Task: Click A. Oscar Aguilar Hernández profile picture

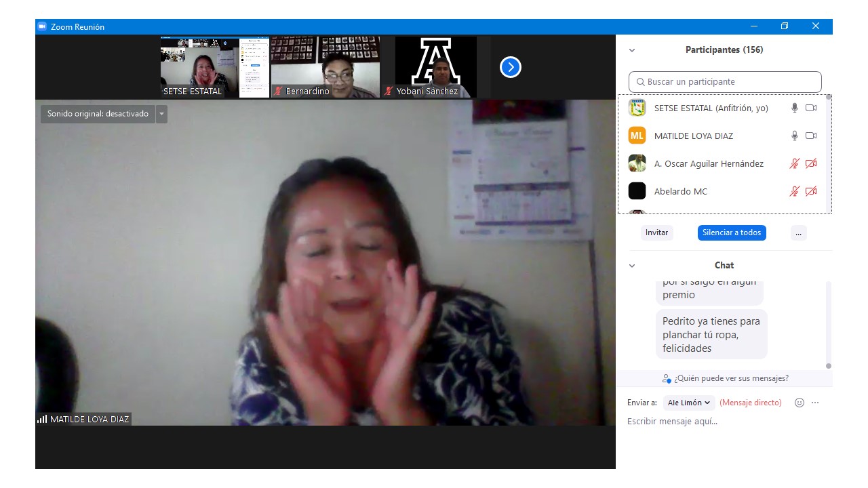Action: (637, 163)
